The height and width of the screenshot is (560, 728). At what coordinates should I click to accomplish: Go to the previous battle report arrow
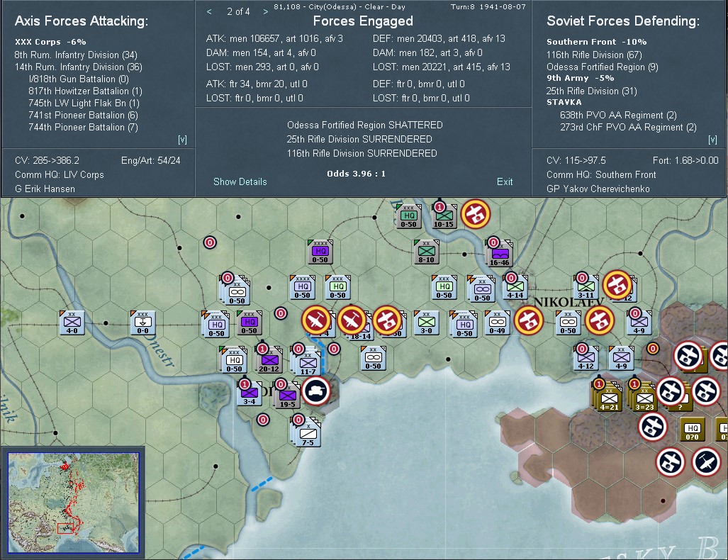point(209,11)
